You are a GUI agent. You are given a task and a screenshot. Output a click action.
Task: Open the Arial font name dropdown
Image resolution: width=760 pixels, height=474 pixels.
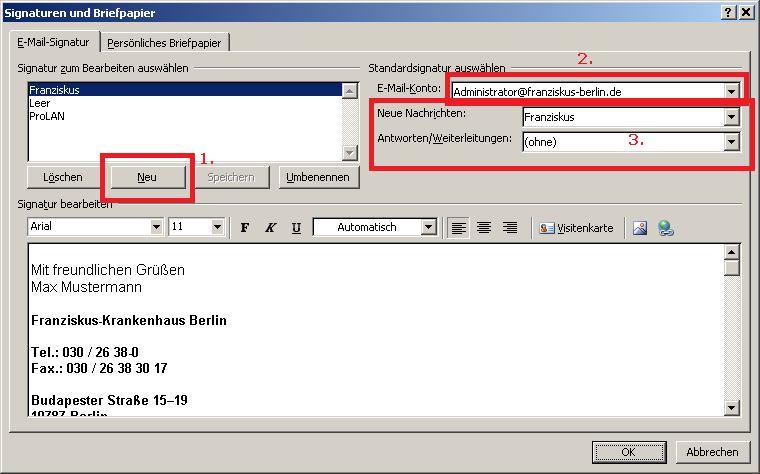(156, 228)
